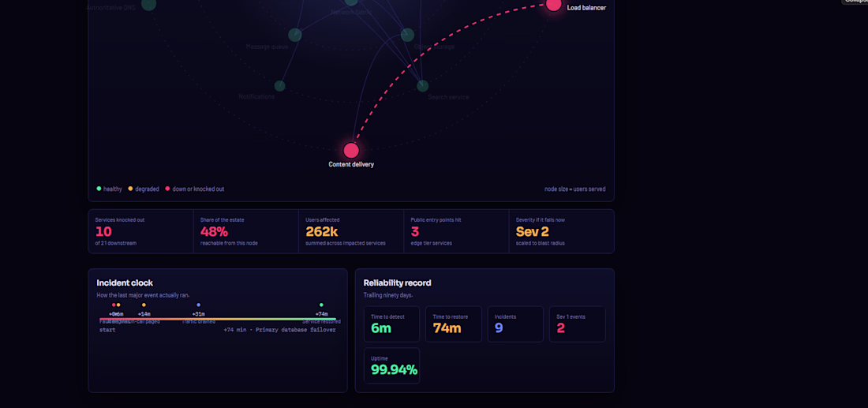Select the red Content delivery node
Screen dimensions: 868x408
click(x=351, y=150)
